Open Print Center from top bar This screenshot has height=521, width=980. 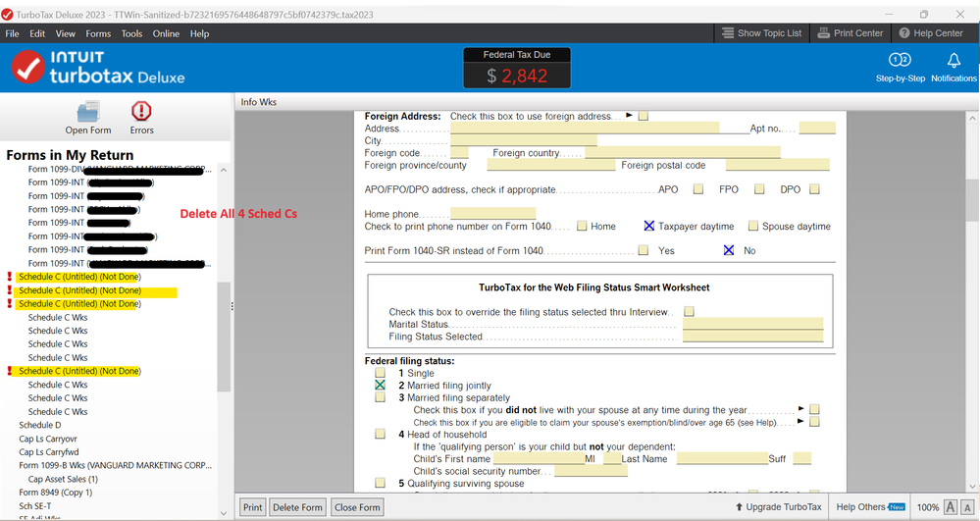point(851,33)
